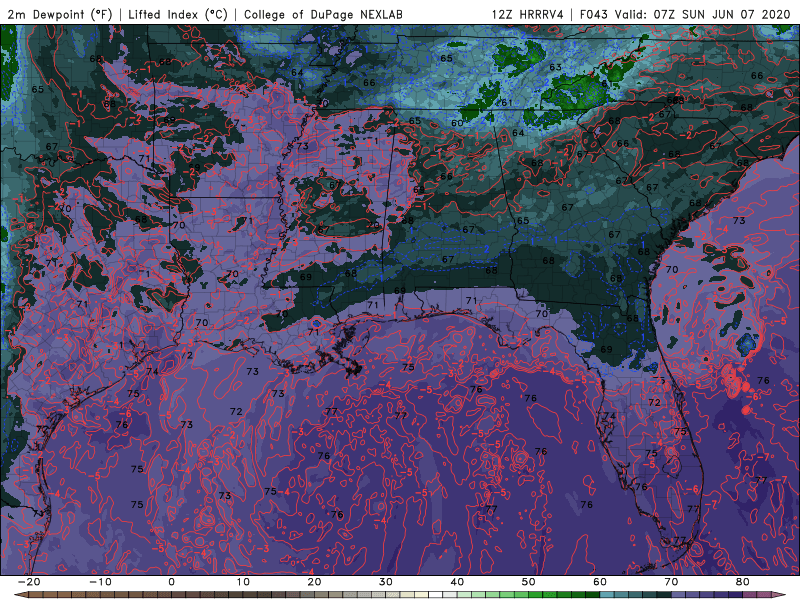Click the 'College of DuPage NEXLAB' credit text
This screenshot has height=600, width=800.
click(x=323, y=14)
